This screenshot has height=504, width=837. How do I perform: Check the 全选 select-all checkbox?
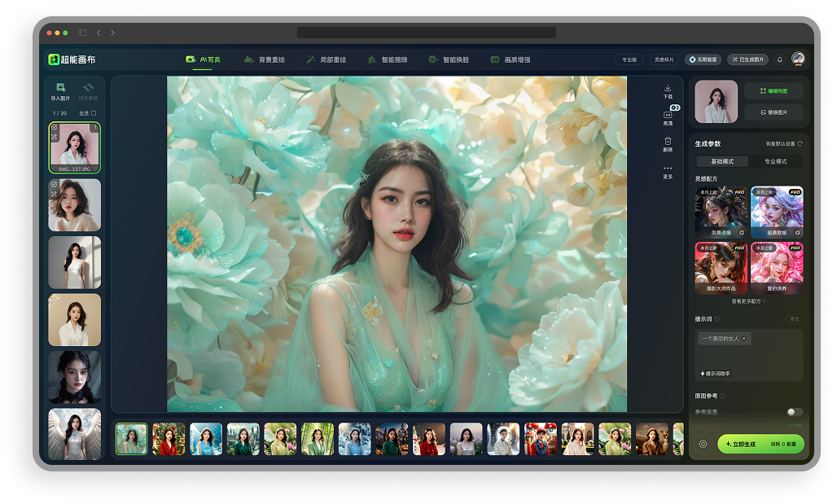pyautogui.click(x=94, y=113)
